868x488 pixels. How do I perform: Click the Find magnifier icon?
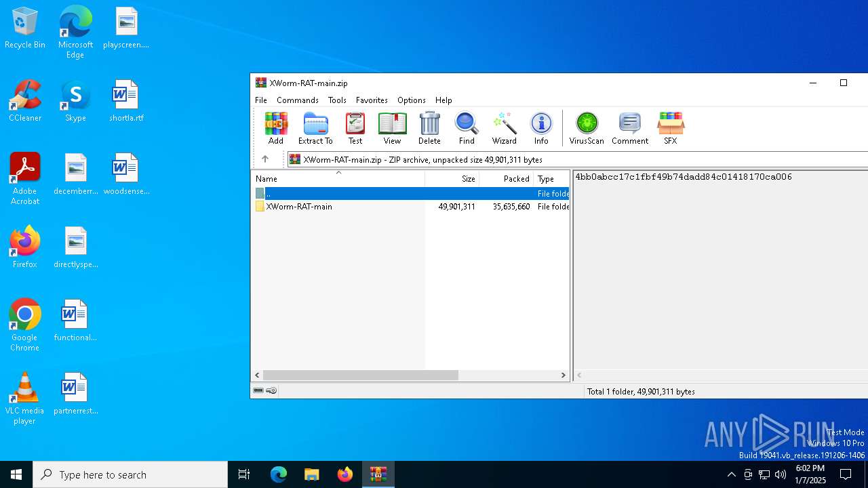467,129
